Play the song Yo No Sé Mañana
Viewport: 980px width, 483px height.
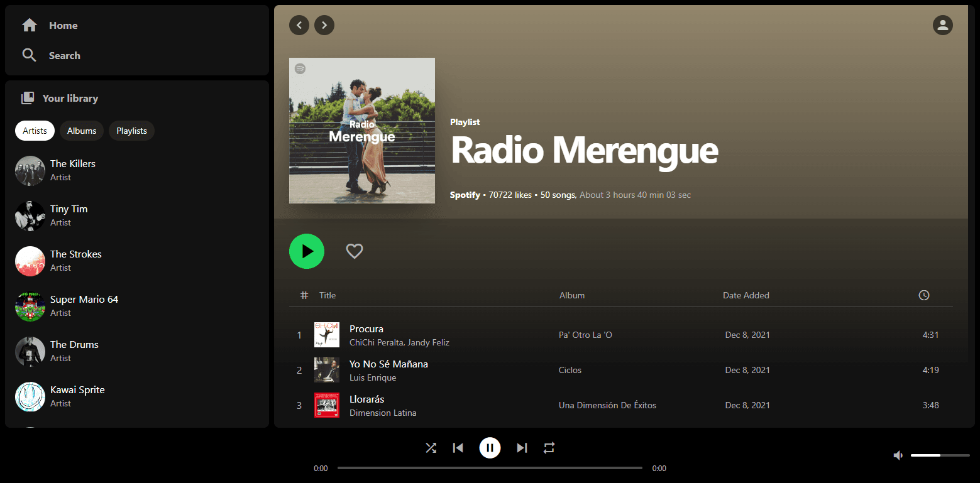coord(388,364)
